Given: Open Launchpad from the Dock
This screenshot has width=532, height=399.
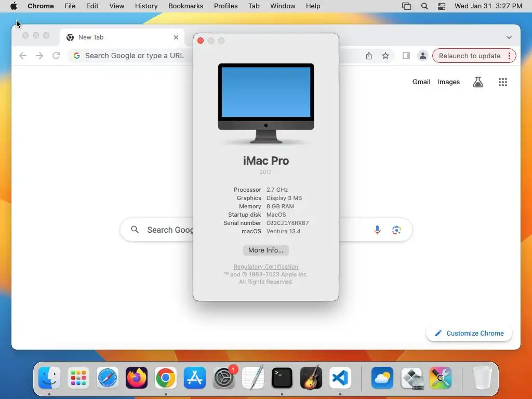Looking at the screenshot, I should point(78,377).
